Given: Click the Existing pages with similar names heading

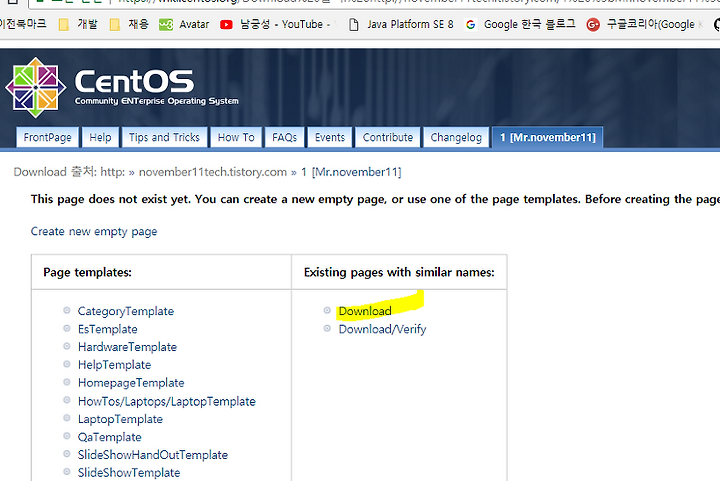Looking at the screenshot, I should [x=399, y=273].
